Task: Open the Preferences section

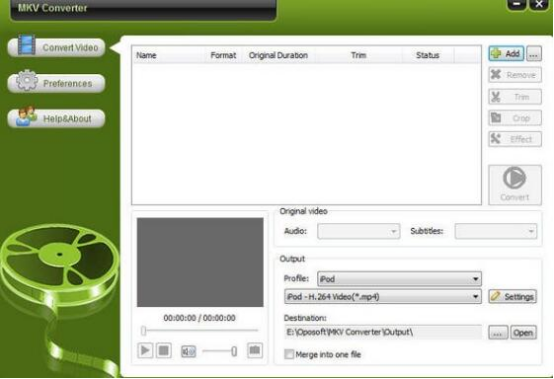Action: 57,83
